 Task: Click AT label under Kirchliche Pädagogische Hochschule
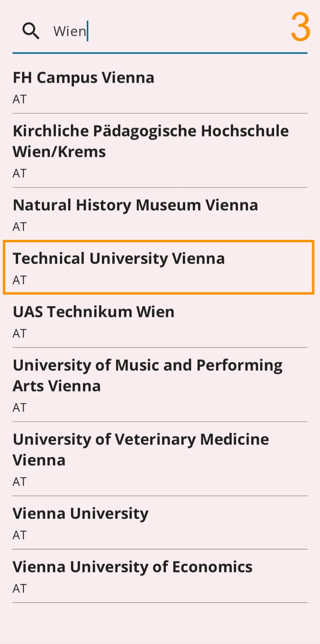click(x=20, y=173)
